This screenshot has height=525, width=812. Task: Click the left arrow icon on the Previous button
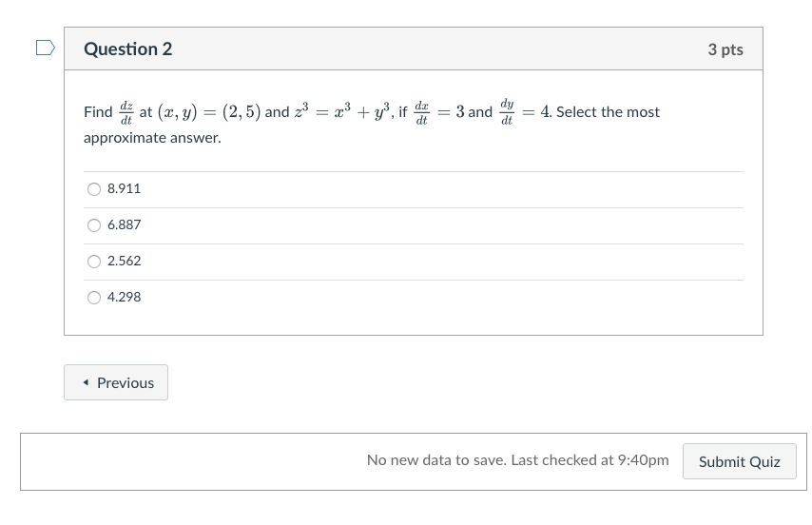tap(87, 382)
